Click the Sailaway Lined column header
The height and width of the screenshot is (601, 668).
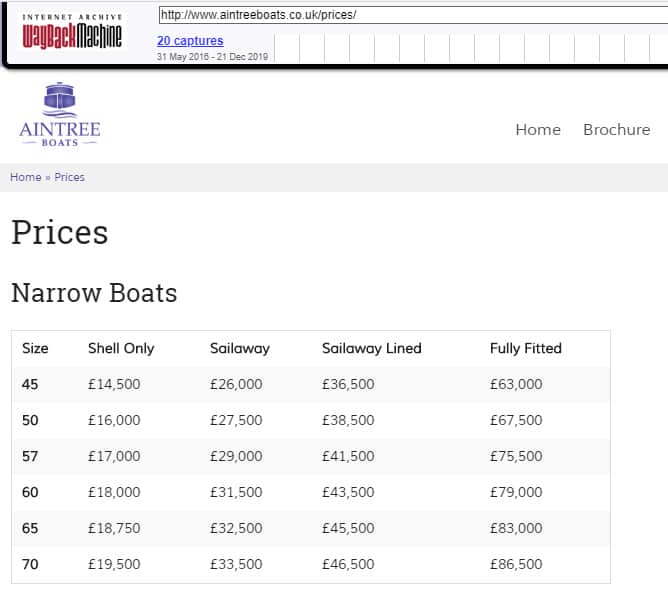click(x=371, y=348)
